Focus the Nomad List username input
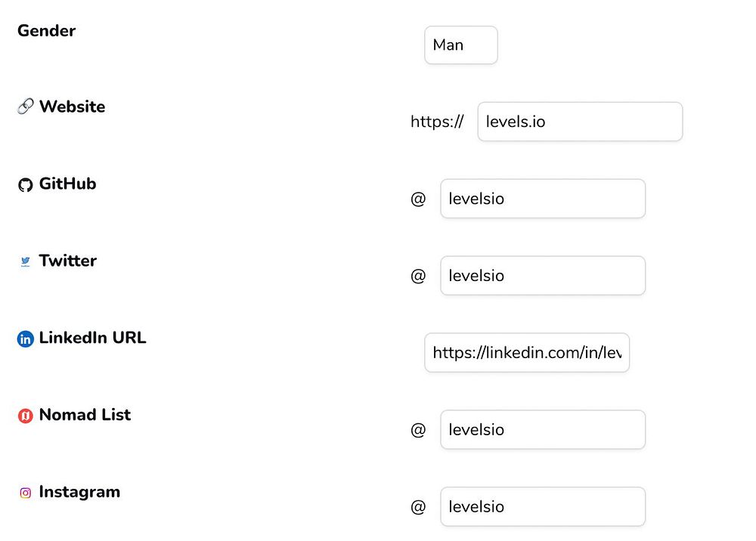Viewport: 756px width, 541px height. click(543, 430)
